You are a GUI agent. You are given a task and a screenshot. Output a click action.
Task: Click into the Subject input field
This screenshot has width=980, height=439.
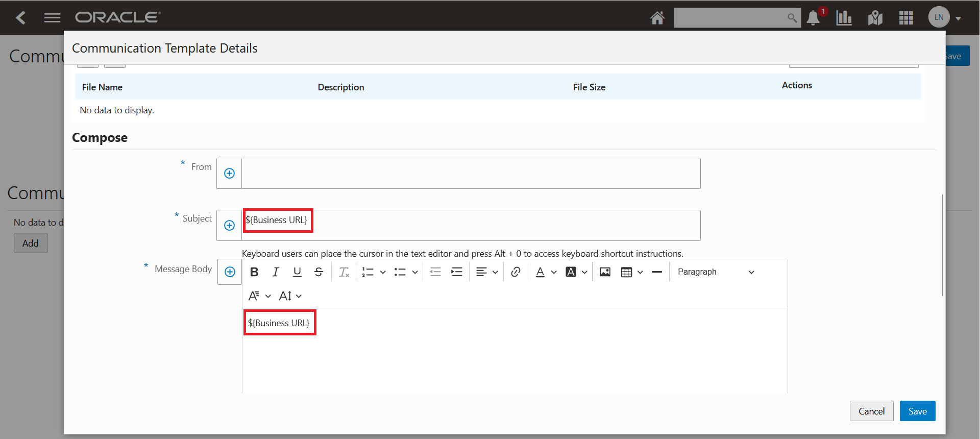(x=471, y=225)
